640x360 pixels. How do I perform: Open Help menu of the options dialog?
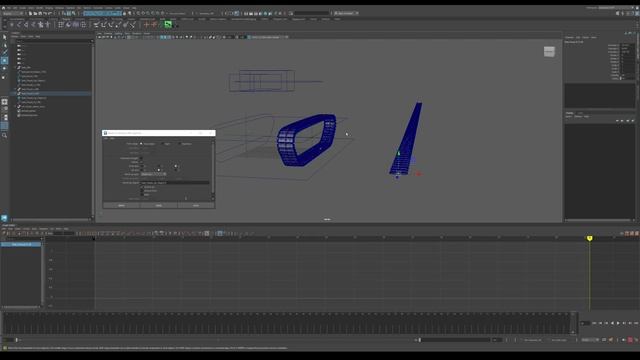(x=112, y=138)
